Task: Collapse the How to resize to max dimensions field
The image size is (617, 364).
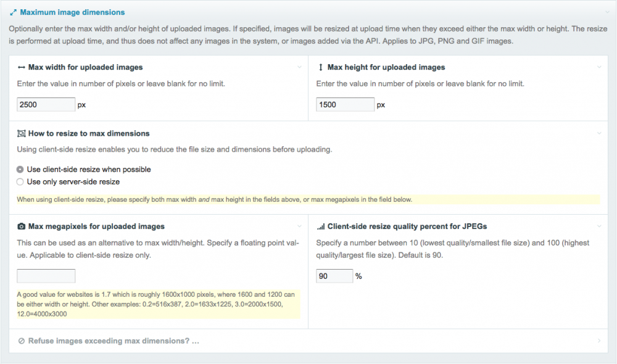Action: point(598,133)
